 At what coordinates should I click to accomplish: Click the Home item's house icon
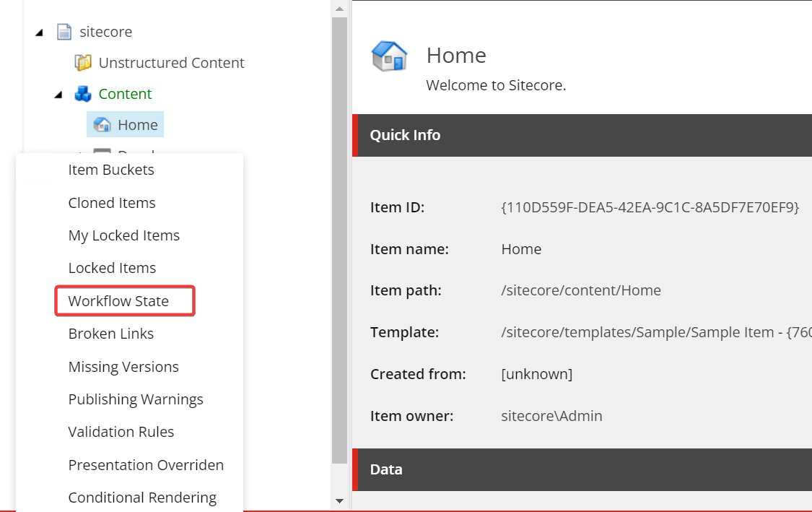(102, 124)
